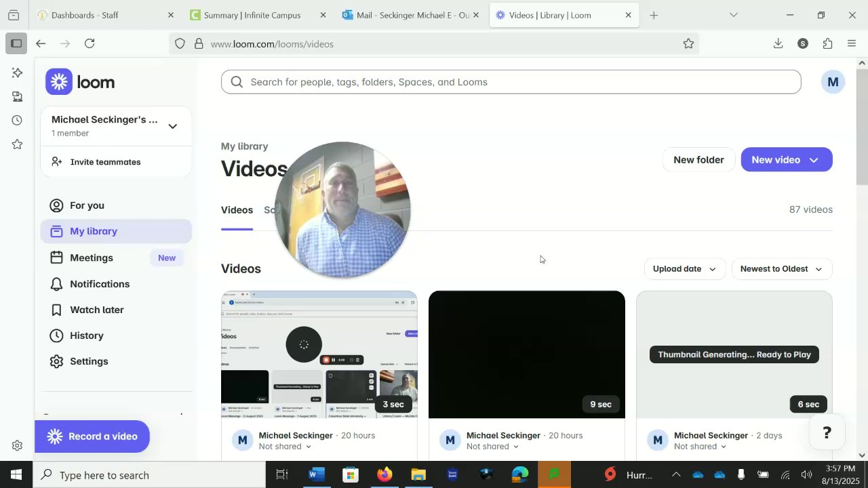Open History in the Loom sidebar
The image size is (868, 488).
(116, 335)
